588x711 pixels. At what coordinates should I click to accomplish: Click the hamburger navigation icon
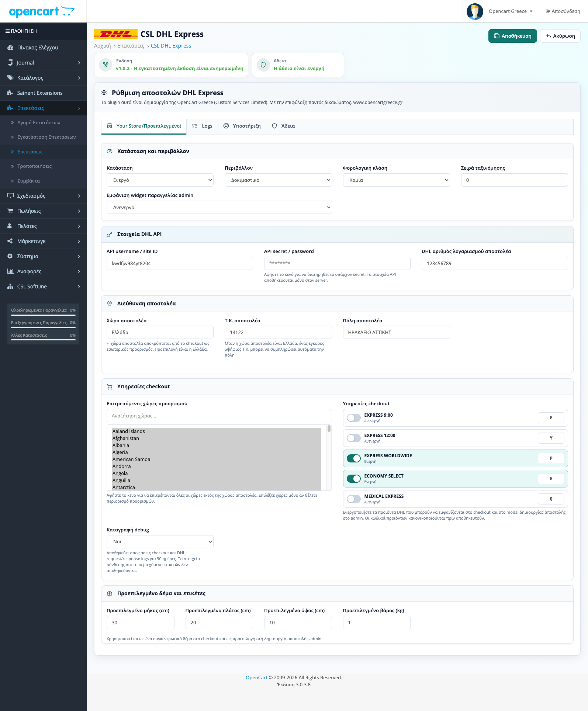tap(7, 31)
